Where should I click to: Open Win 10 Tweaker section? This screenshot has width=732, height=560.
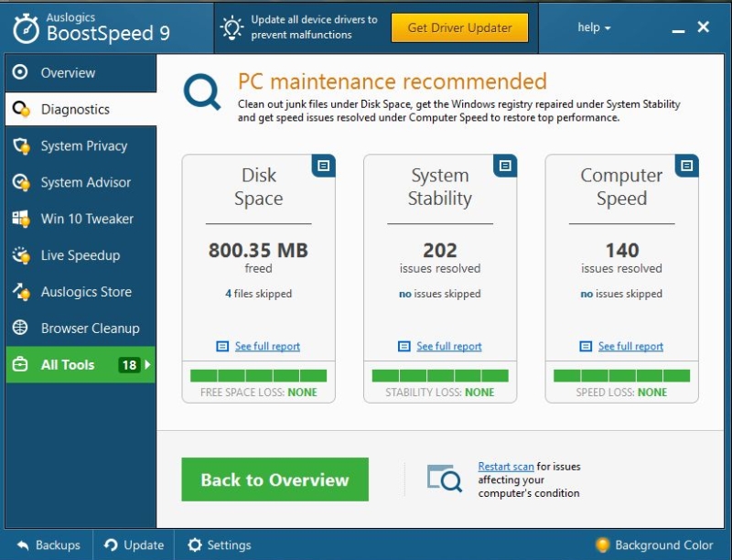[81, 219]
